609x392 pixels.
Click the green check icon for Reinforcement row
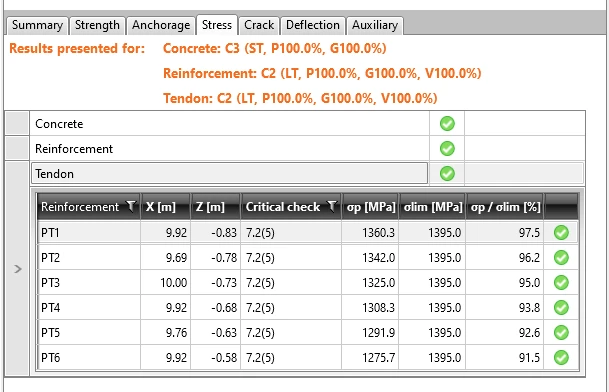[447, 148]
